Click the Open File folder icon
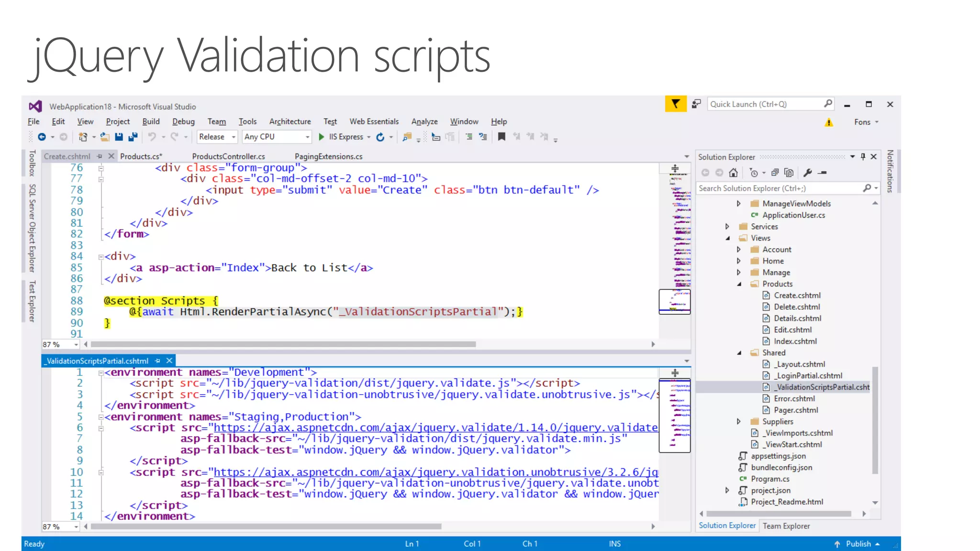Image resolution: width=980 pixels, height=551 pixels. click(x=105, y=137)
